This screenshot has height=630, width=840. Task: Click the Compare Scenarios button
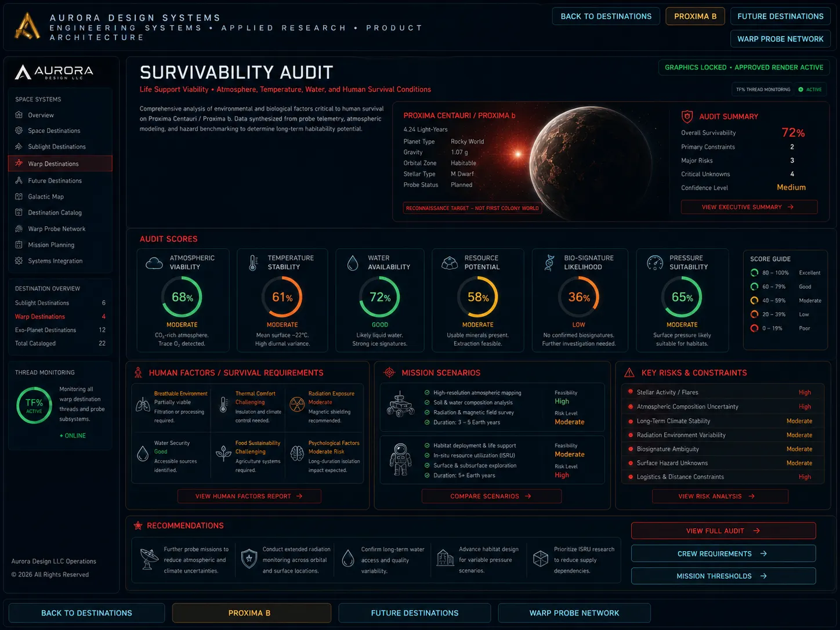(491, 497)
